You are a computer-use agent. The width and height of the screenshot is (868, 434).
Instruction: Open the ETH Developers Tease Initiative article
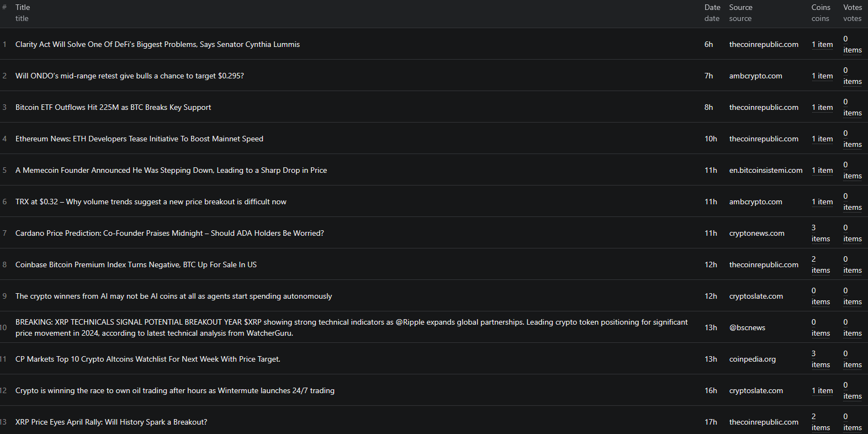click(139, 139)
